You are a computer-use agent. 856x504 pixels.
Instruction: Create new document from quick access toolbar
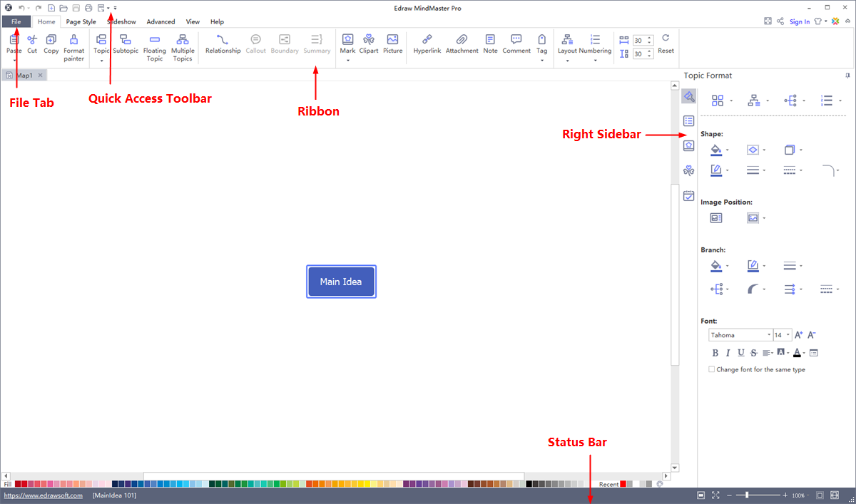click(51, 8)
